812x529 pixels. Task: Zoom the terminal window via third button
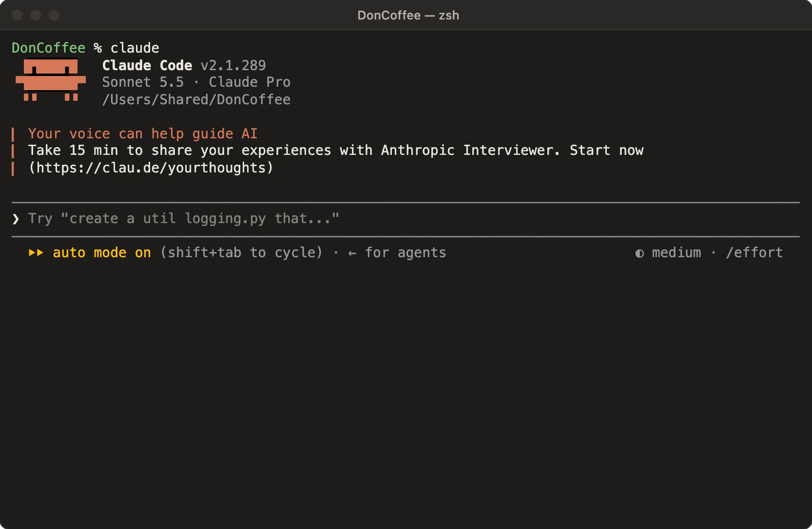tap(54, 15)
